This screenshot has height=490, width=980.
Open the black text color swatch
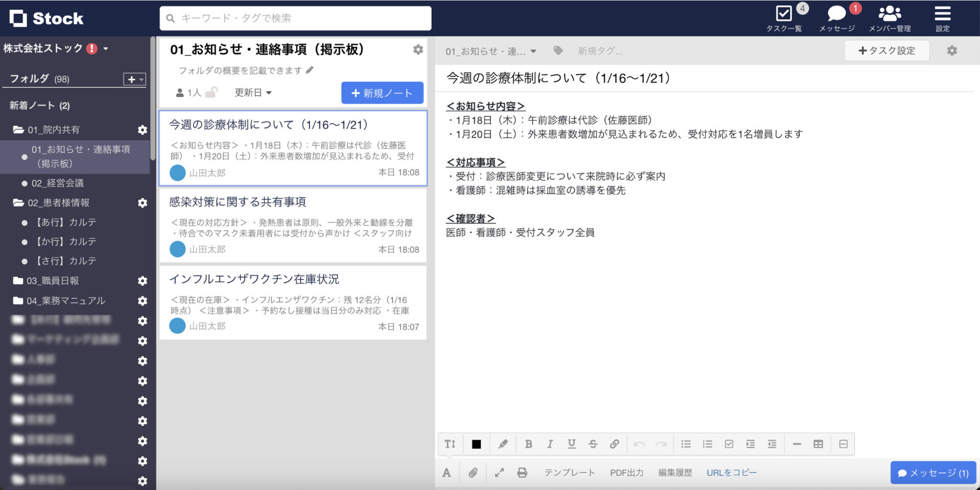click(477, 444)
